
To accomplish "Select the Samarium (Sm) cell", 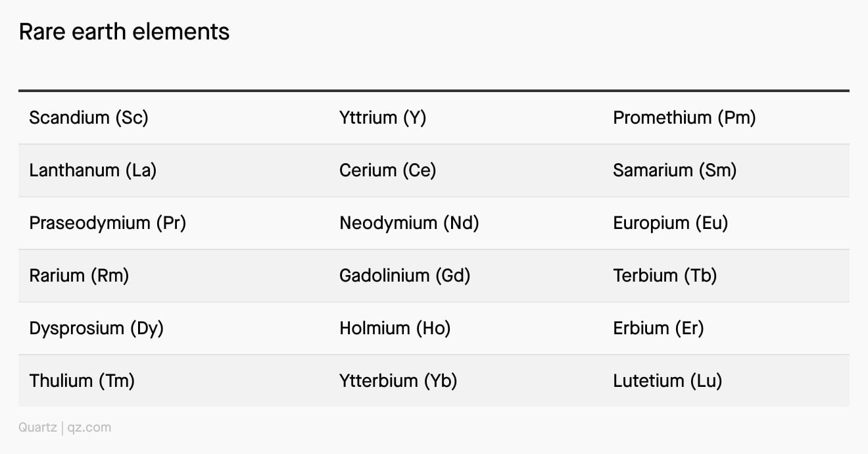I will [675, 170].
